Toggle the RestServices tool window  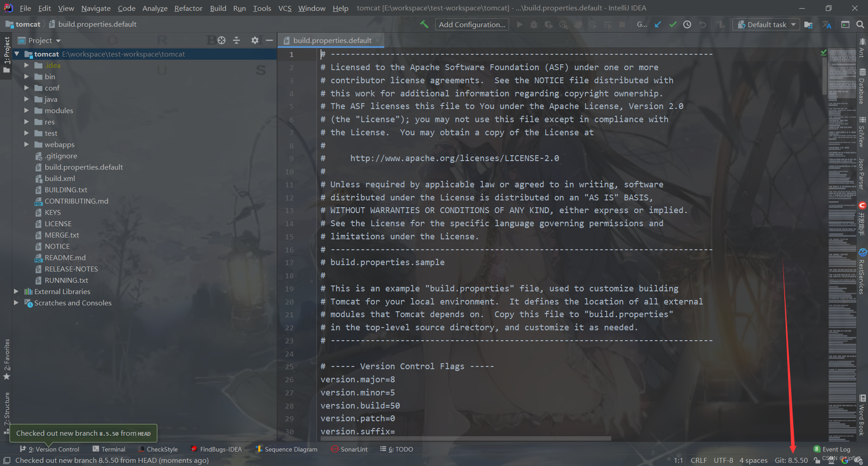pyautogui.click(x=862, y=271)
